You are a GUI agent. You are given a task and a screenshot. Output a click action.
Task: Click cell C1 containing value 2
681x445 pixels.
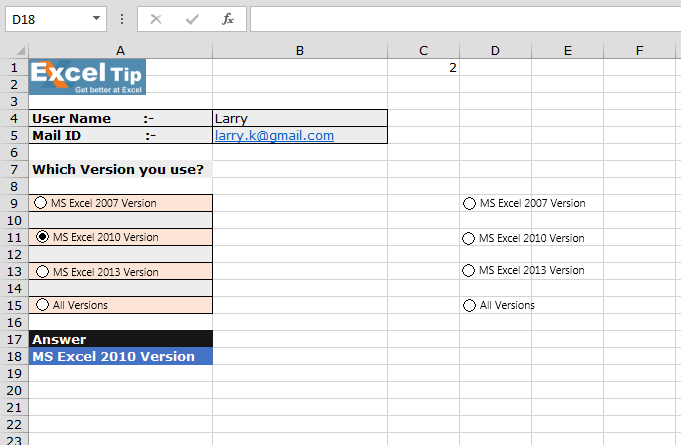click(x=423, y=68)
